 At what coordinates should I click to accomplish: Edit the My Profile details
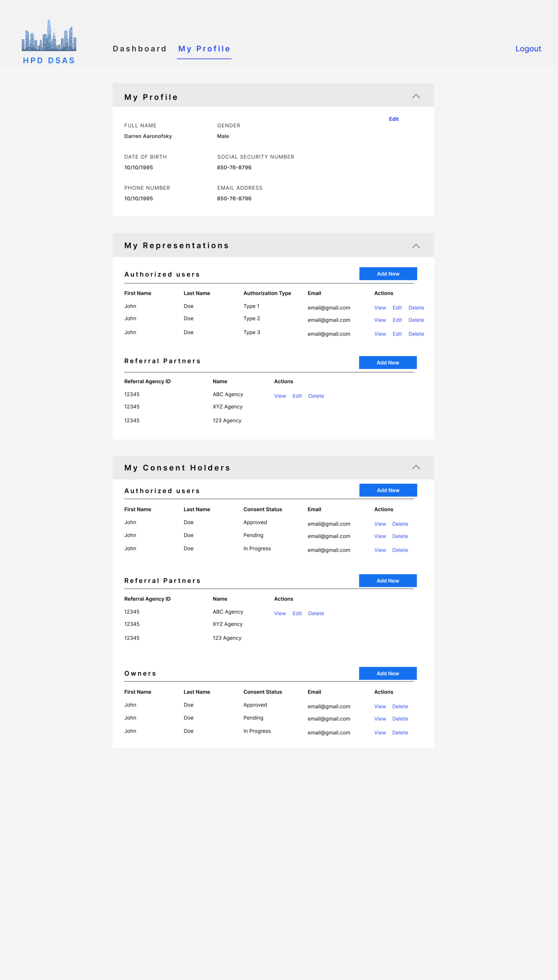pyautogui.click(x=394, y=119)
